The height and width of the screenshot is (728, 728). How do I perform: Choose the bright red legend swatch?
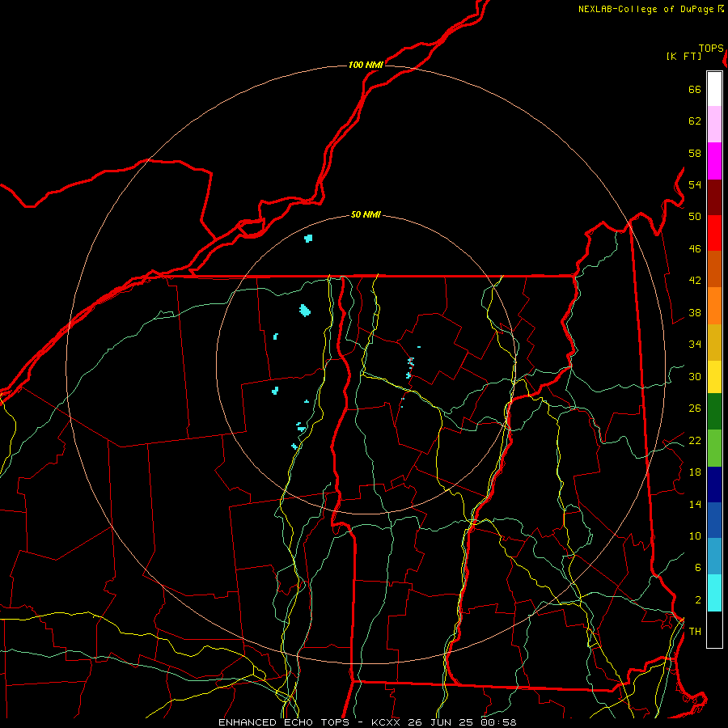[x=714, y=234]
